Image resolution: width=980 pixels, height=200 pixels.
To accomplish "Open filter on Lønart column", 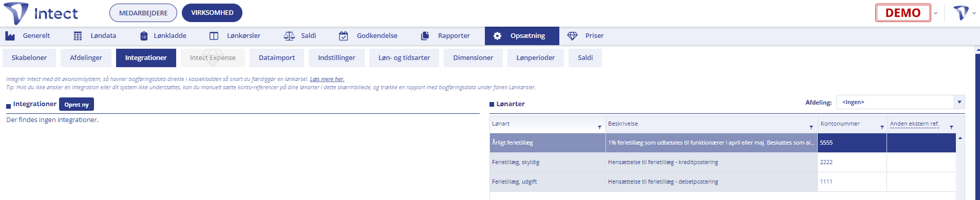I will (599, 127).
